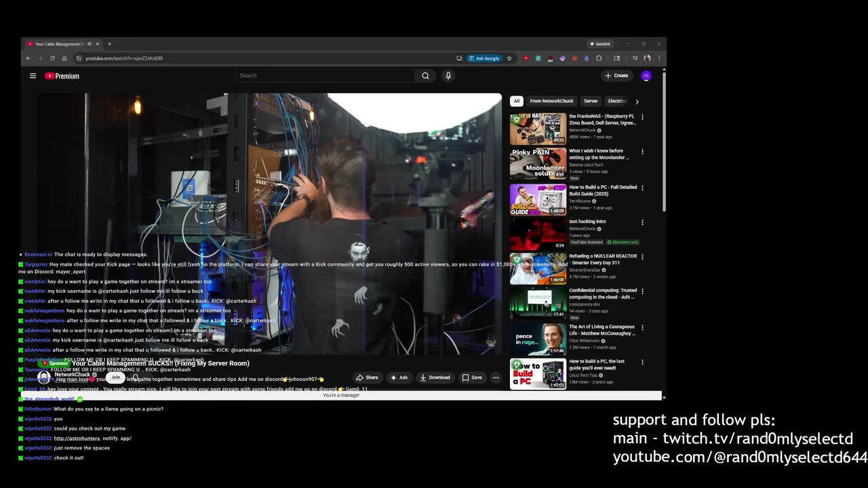The image size is (868, 488).
Task: Open Pinky Pain Moonlander thumbnail
Action: [x=538, y=163]
